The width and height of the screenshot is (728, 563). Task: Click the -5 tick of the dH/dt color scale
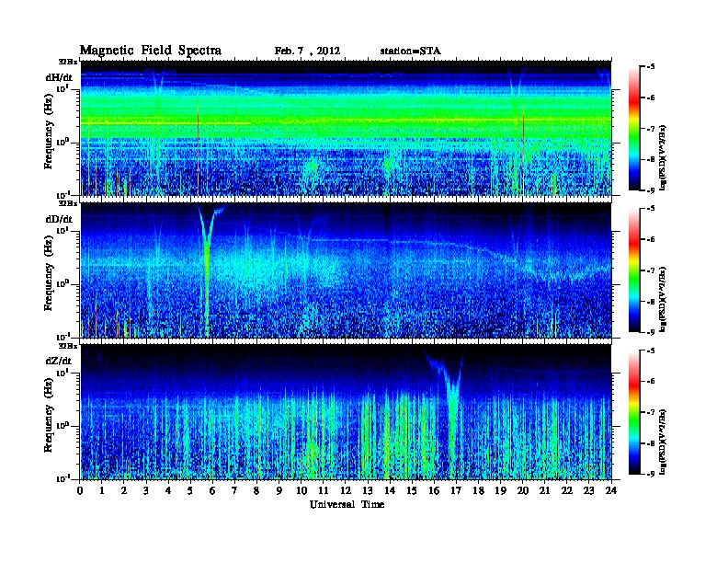pyautogui.click(x=650, y=67)
